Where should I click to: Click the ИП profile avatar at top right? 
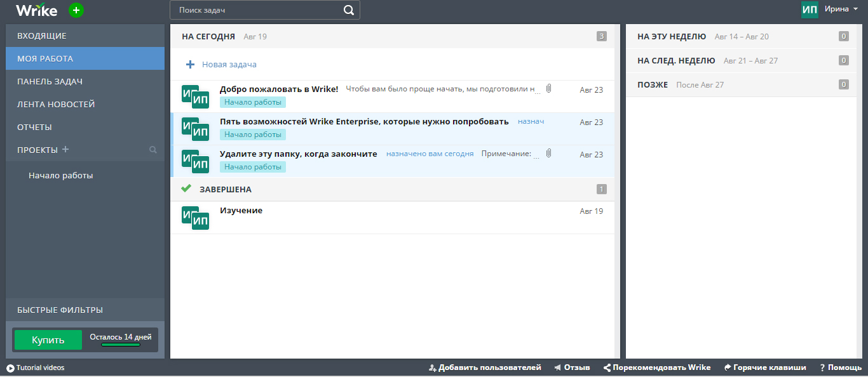[x=810, y=10]
